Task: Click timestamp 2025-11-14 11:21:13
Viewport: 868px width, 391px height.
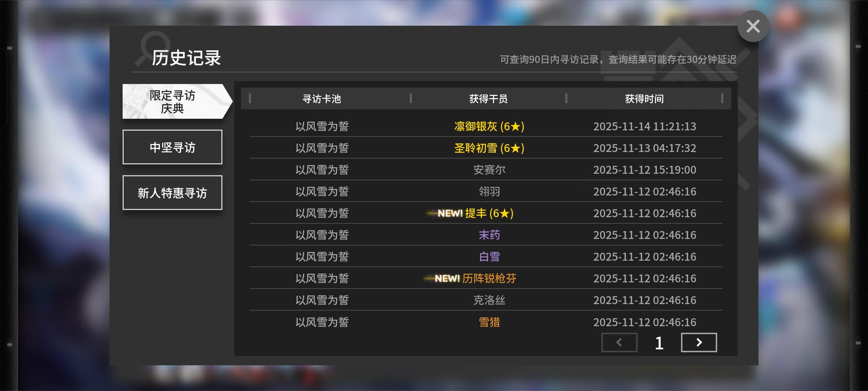Action: [644, 126]
